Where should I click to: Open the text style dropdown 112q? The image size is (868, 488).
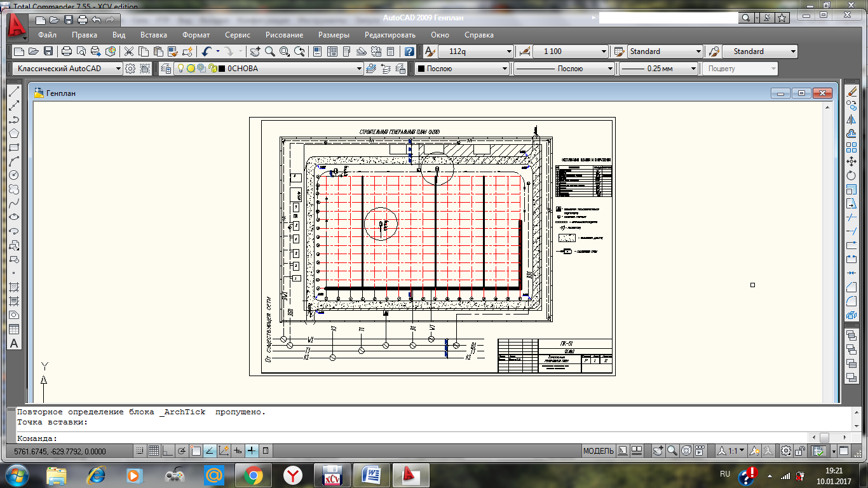pos(476,51)
